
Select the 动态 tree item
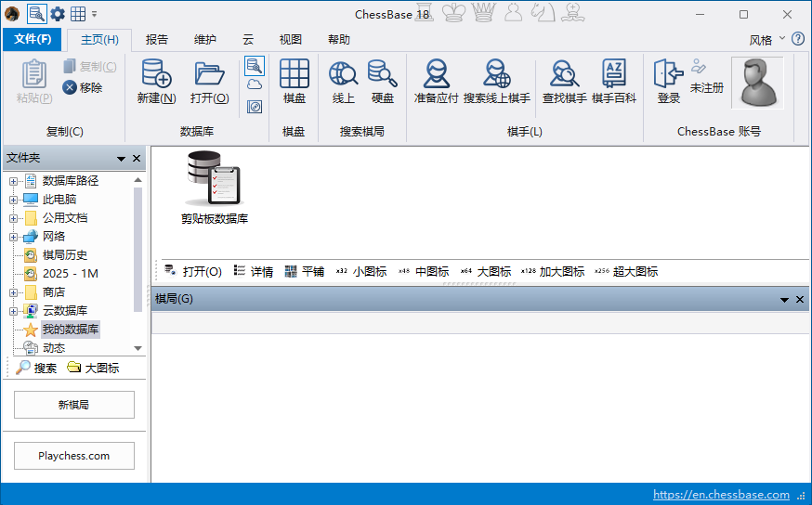[x=54, y=348]
